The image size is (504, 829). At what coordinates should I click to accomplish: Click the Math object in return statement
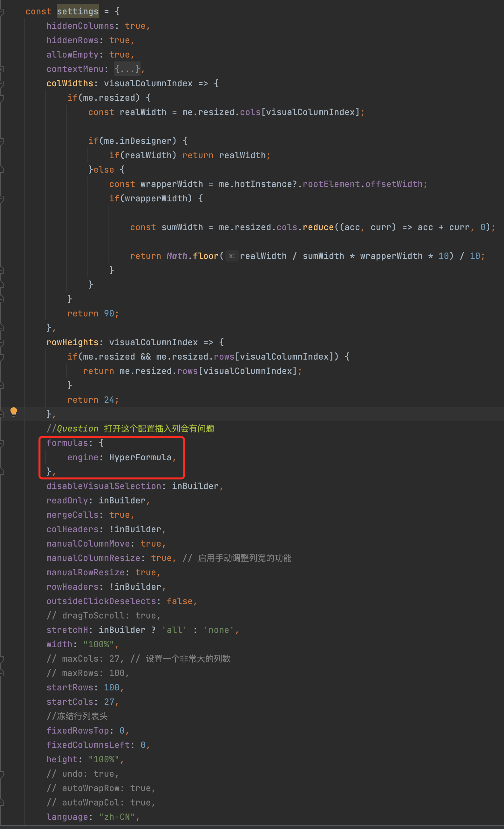(x=177, y=256)
